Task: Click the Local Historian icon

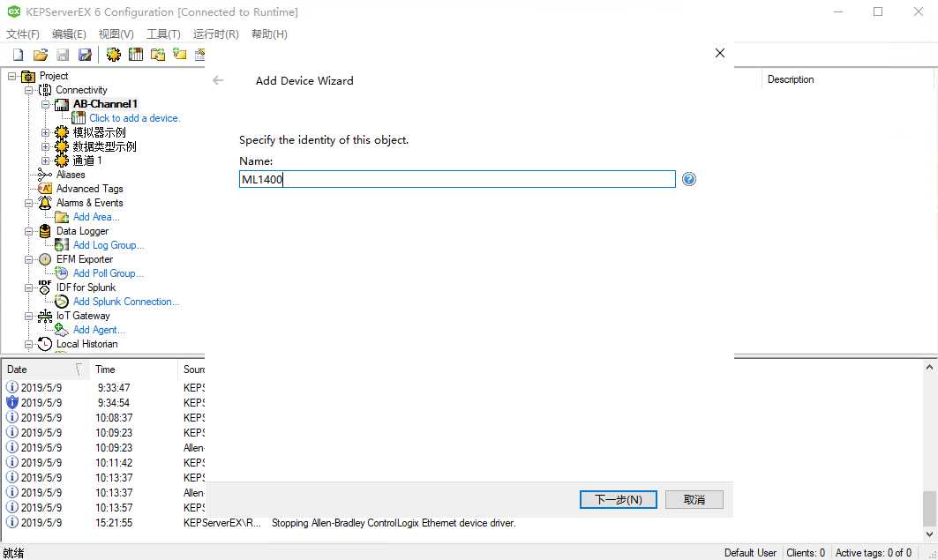Action: [x=45, y=344]
